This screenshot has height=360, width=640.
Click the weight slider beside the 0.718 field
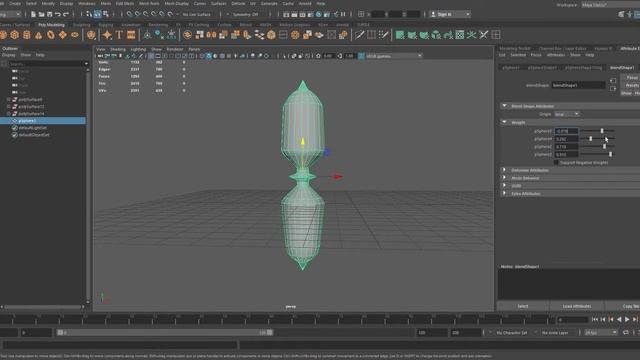[598, 147]
